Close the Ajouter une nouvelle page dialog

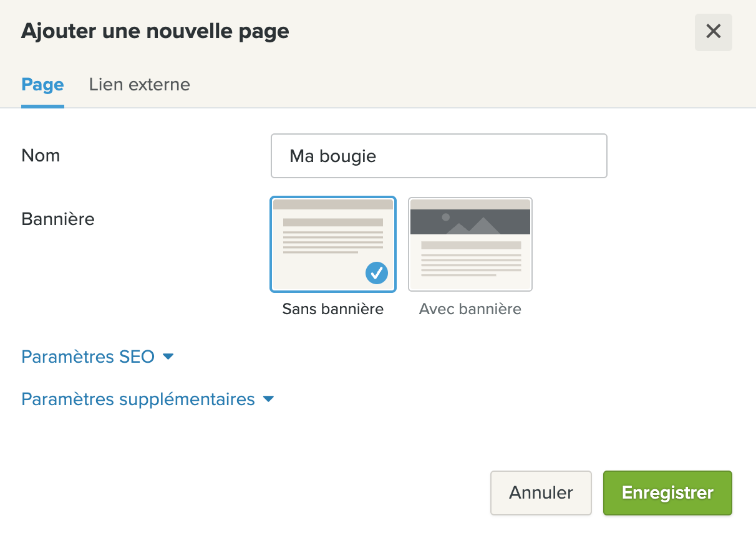(713, 32)
